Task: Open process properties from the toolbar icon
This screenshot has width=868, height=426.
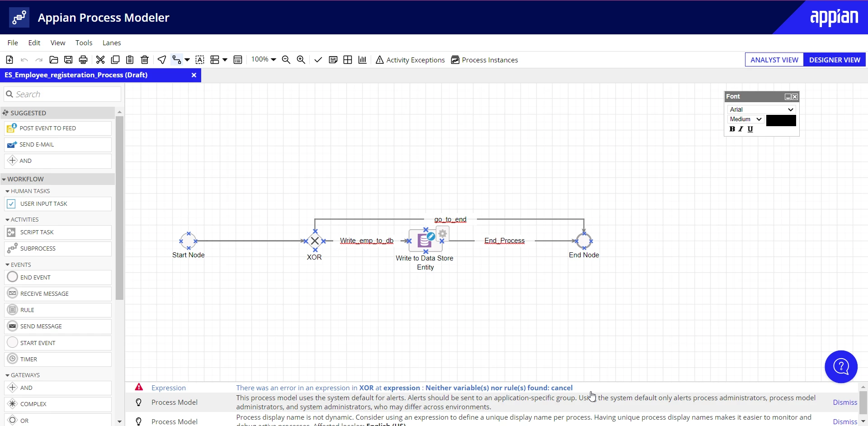Action: pyautogui.click(x=238, y=60)
